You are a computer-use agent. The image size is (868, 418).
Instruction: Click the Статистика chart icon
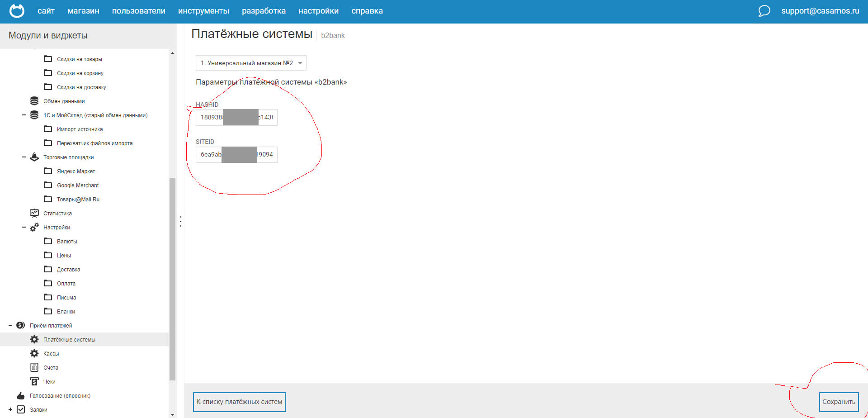click(x=34, y=213)
